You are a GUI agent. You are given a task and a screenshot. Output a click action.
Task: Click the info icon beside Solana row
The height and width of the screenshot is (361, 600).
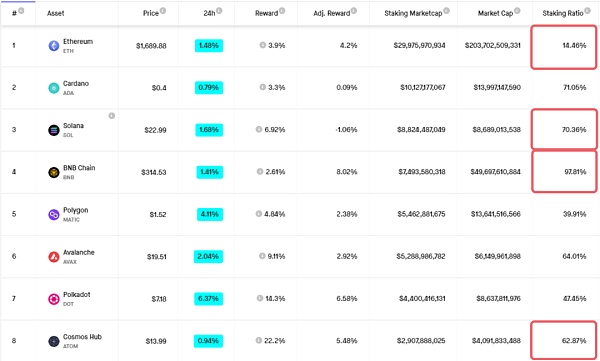[111, 116]
